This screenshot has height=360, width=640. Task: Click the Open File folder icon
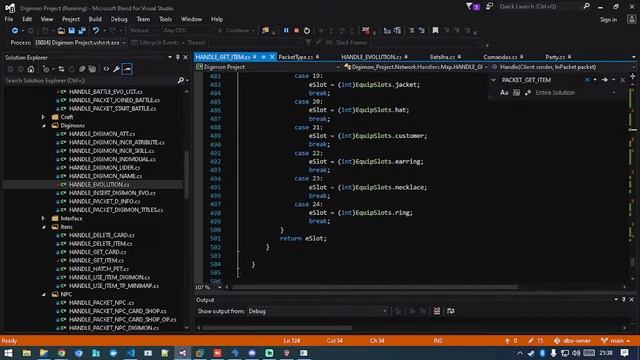(61, 31)
